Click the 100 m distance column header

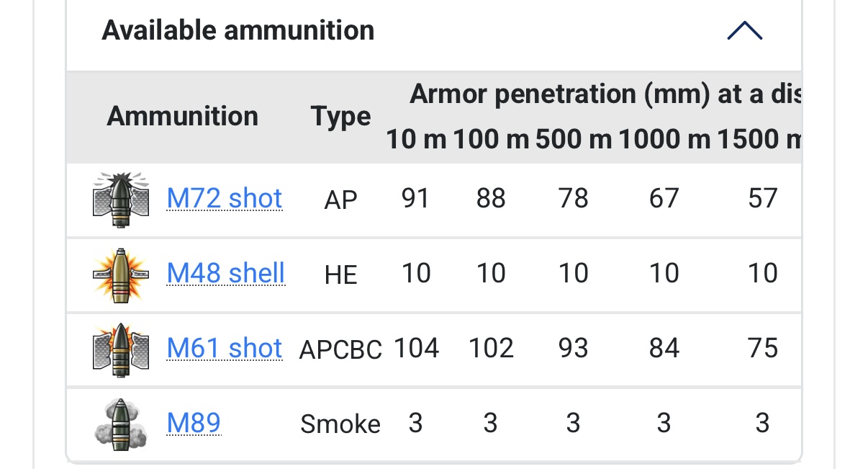click(x=491, y=139)
